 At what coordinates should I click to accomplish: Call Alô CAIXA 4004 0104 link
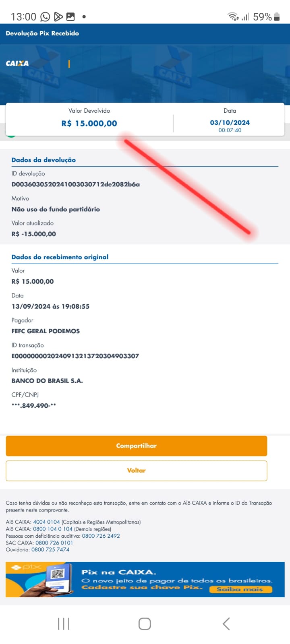tap(46, 522)
